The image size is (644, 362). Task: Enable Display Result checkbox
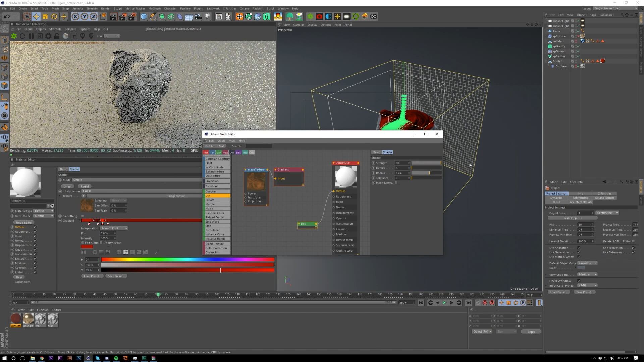tap(101, 243)
